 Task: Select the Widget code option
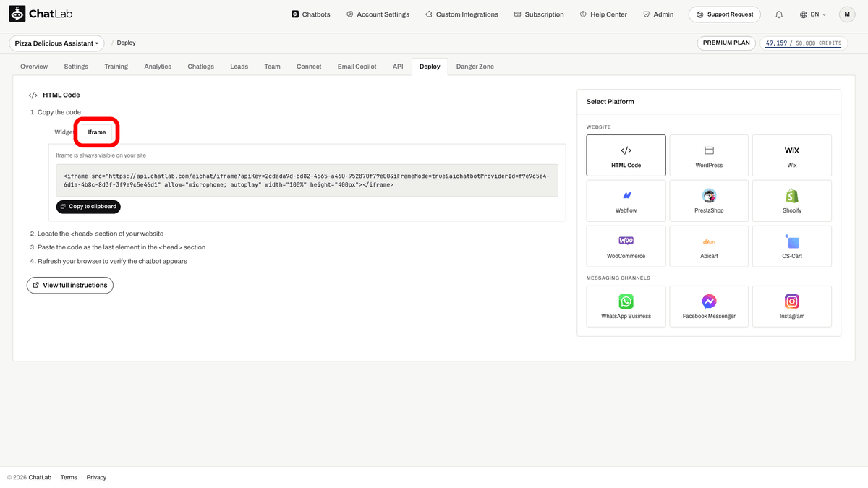[x=64, y=132]
